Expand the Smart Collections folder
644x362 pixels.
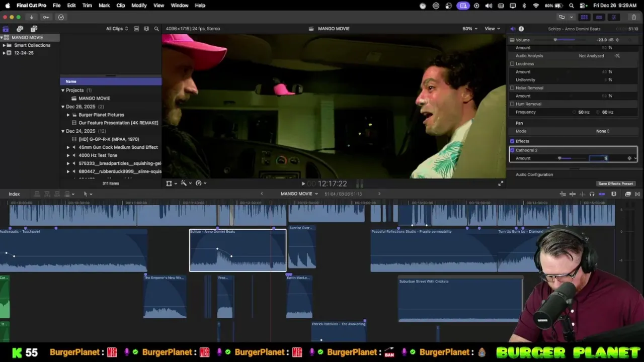(4, 45)
